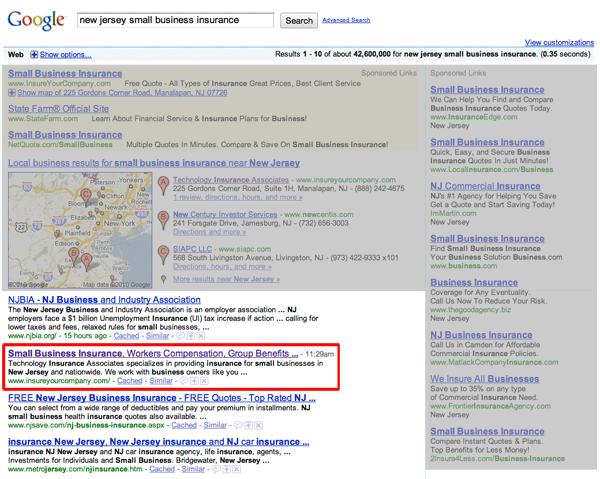Open the InsureYourCompany.com sponsored Small Business Insurance ad
The image size is (600, 479).
tap(65, 73)
